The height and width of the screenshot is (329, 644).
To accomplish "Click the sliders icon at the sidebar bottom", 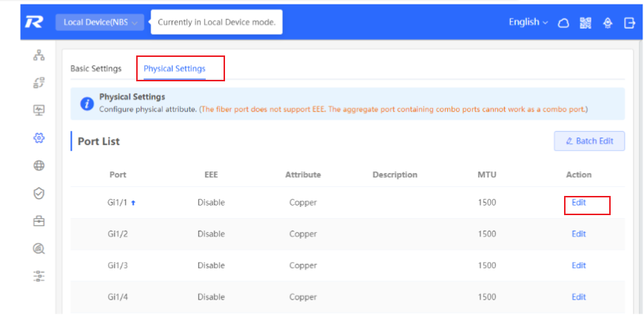I will click(x=38, y=276).
